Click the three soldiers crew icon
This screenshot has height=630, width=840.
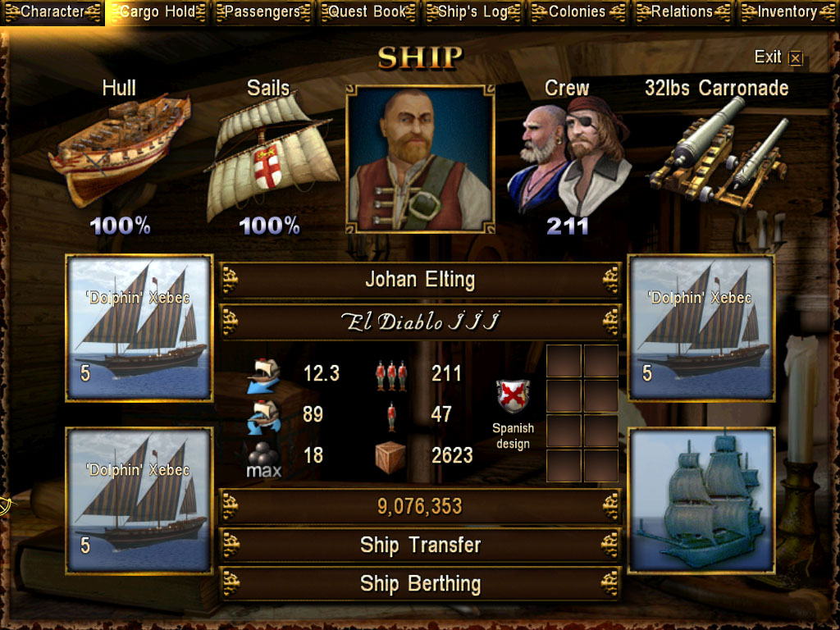tap(391, 374)
